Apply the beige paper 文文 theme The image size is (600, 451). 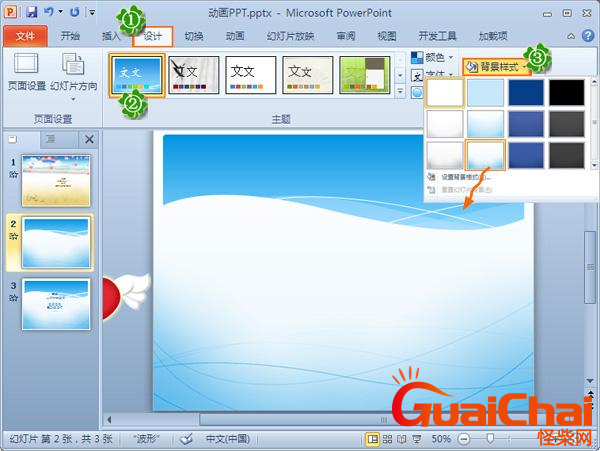tap(308, 75)
